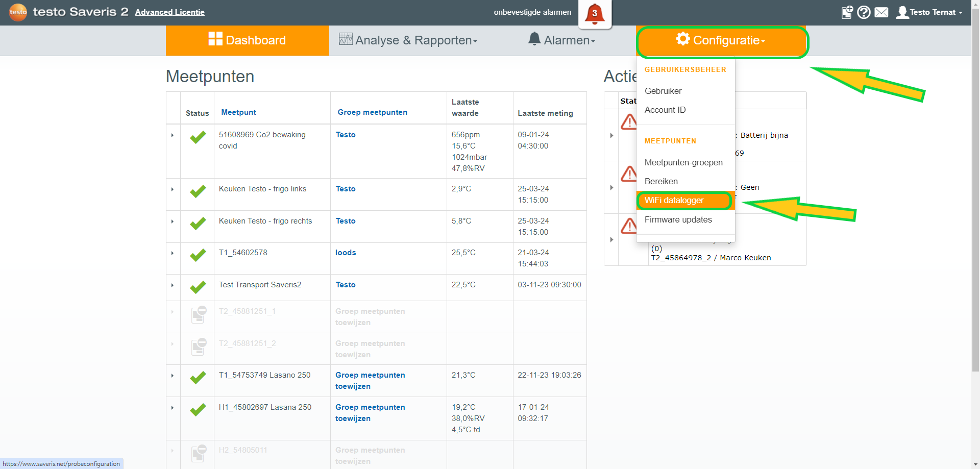Click status checkmark for T1_54602578
980x469 pixels.
tap(198, 255)
